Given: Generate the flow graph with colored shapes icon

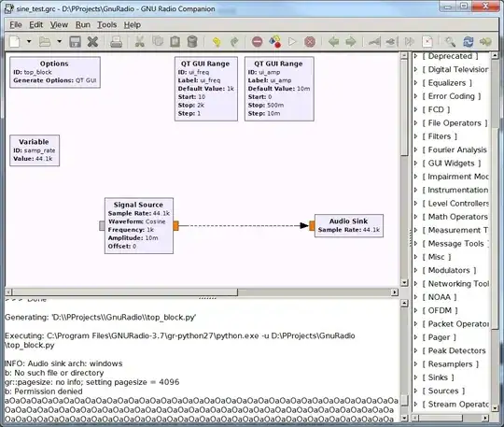Looking at the screenshot, I should click(x=274, y=42).
